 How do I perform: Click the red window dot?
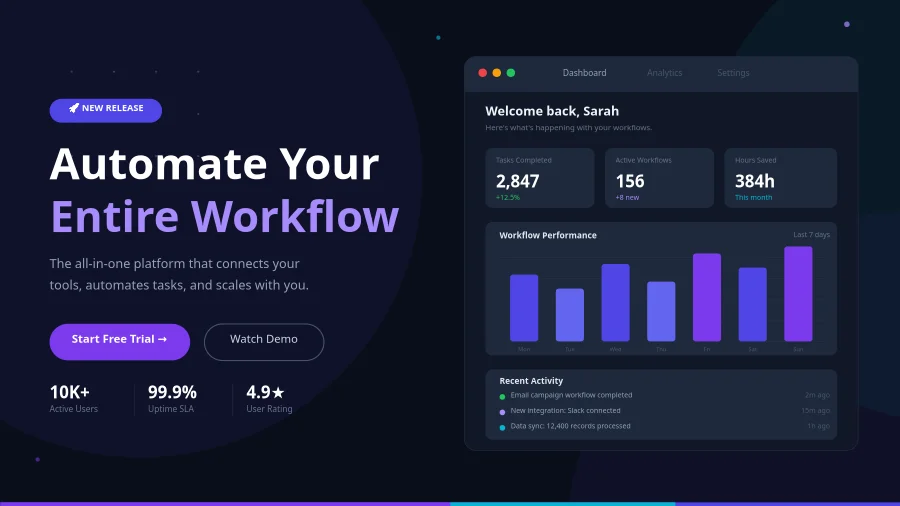(483, 73)
